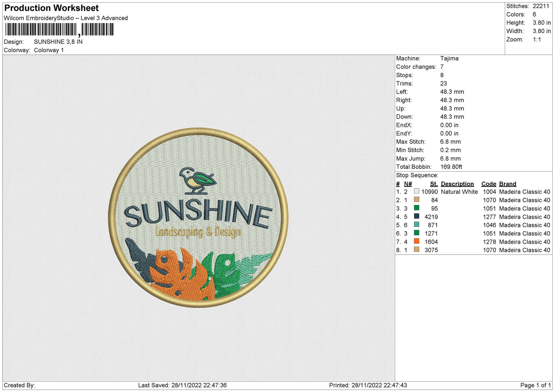Screen dimensions: 555x392
Task: Click the Height value 3.80 in
Action: (542, 23)
